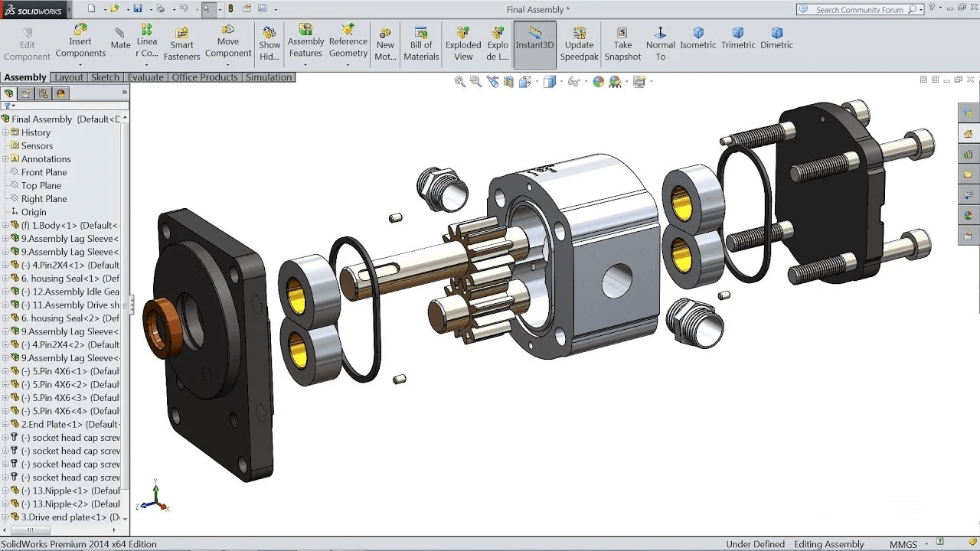This screenshot has height=551, width=980.
Task: Click the Update Speedpak button
Action: [x=579, y=38]
